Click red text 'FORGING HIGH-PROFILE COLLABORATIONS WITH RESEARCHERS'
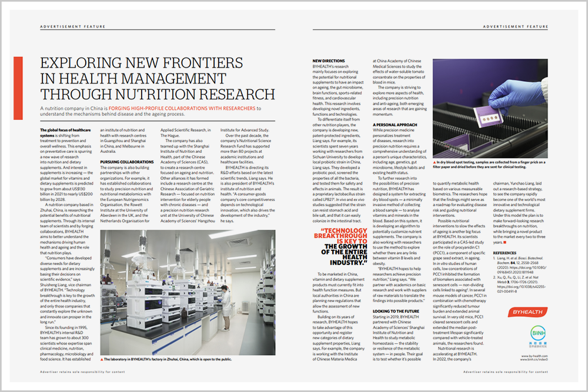 pos(182,108)
